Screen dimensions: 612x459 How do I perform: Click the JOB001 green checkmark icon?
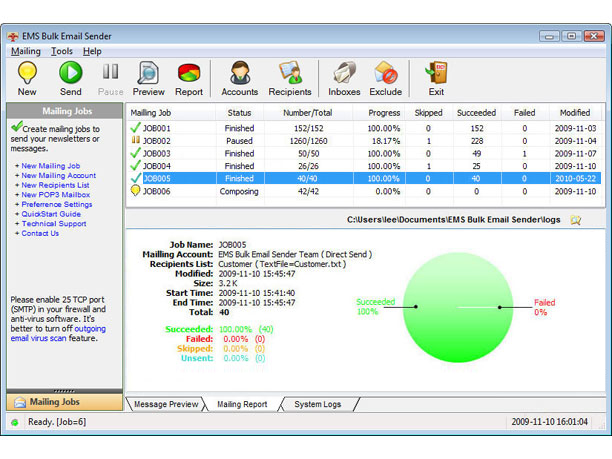tap(135, 127)
